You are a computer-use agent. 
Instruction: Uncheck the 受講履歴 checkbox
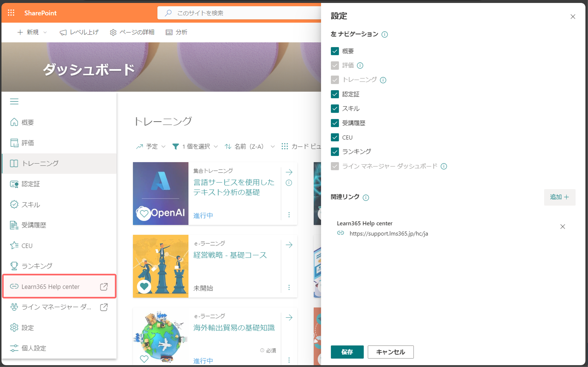[335, 123]
